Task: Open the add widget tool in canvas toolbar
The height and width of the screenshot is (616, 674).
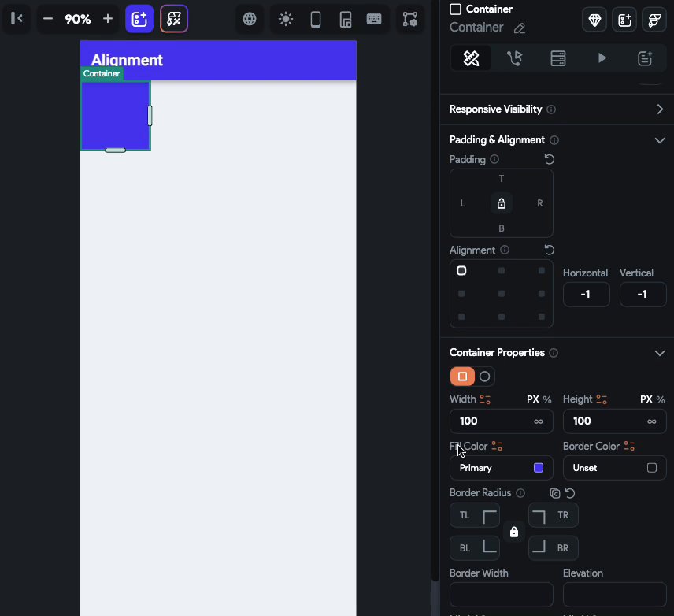Action: [139, 19]
